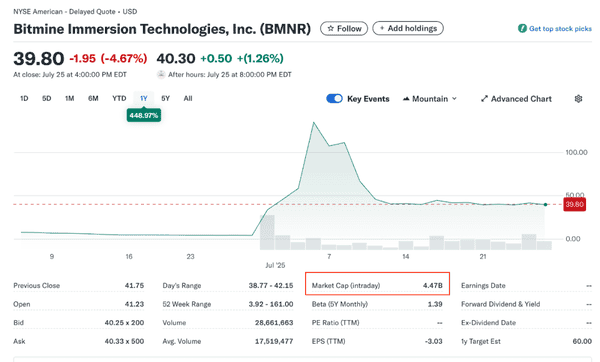Viewport: 600px width, 362px height.
Task: Show the YTD chart range
Action: [119, 98]
